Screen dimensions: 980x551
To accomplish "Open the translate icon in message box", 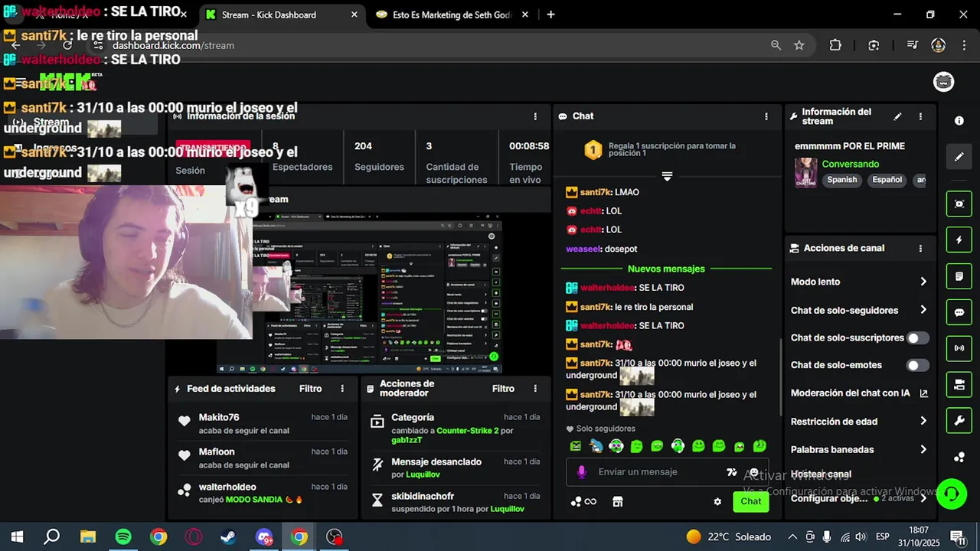I will tap(732, 472).
